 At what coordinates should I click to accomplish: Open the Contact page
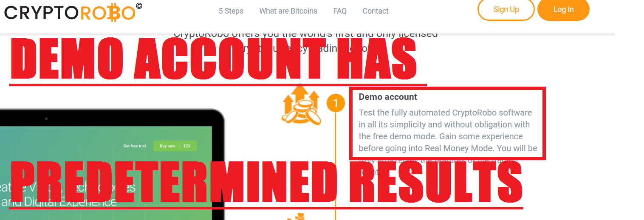[x=376, y=11]
